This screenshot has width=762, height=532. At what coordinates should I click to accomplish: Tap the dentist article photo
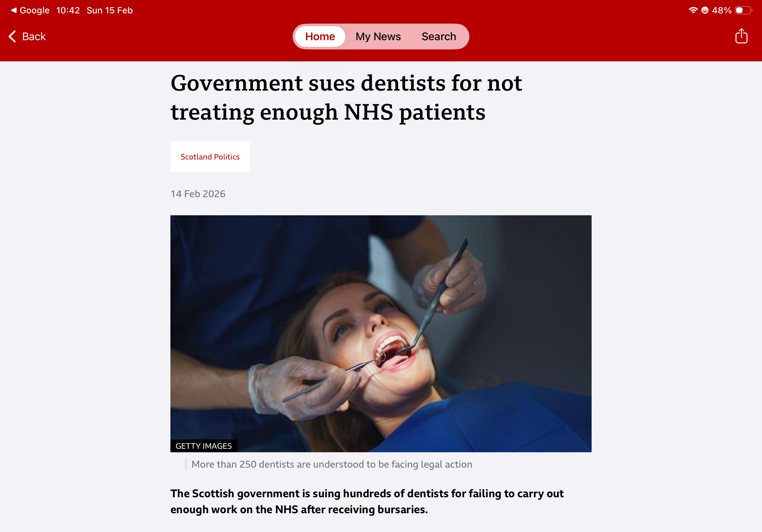381,333
